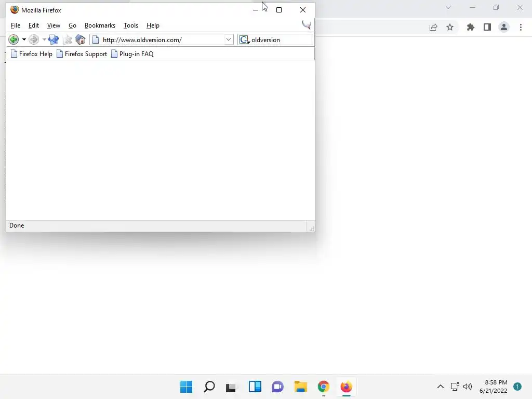Reload the page with the Reload icon
Viewport: 532px width, 399px height.
(x=54, y=39)
